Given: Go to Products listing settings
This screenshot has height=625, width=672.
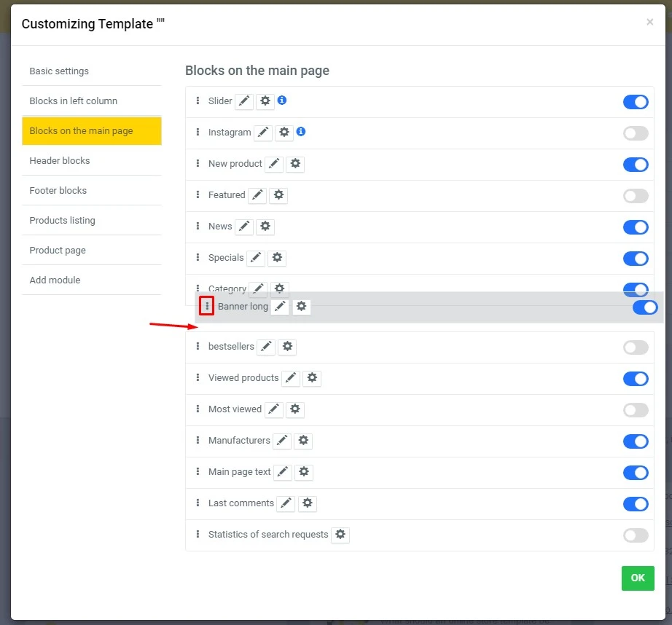Looking at the screenshot, I should pos(62,220).
